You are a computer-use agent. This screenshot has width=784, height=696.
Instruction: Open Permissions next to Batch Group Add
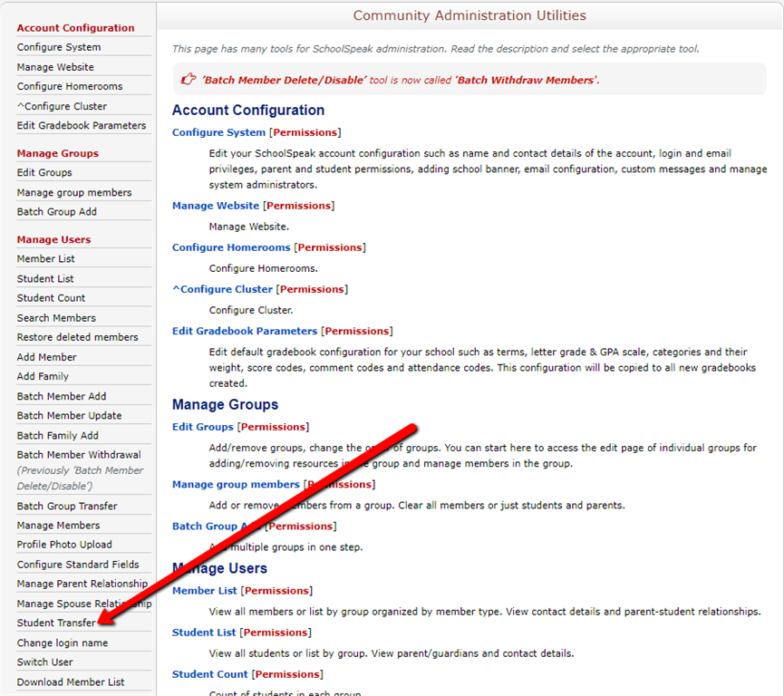(301, 526)
